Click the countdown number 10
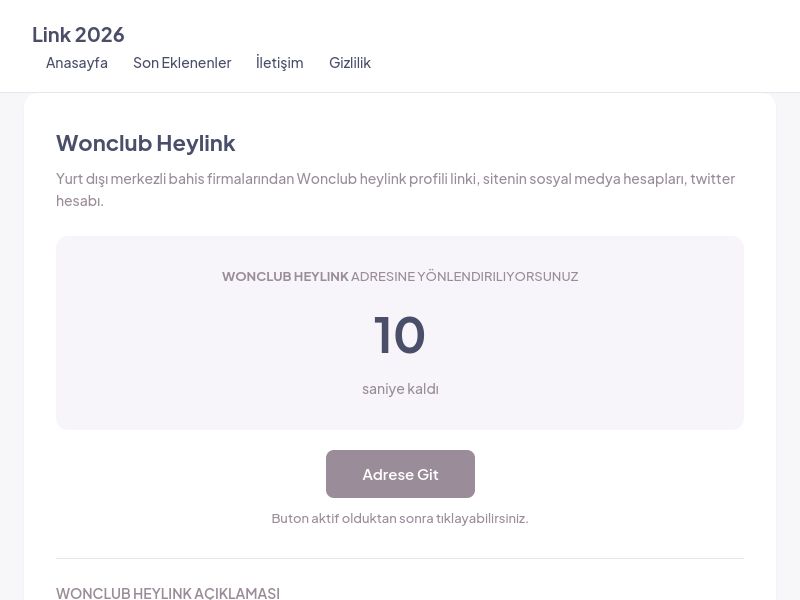Viewport: 800px width, 600px height. pos(399,335)
